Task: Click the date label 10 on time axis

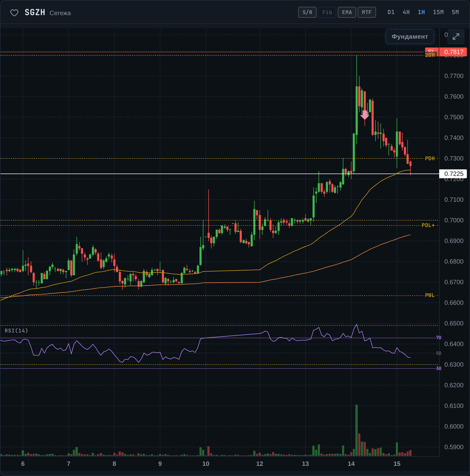Action: point(206,464)
